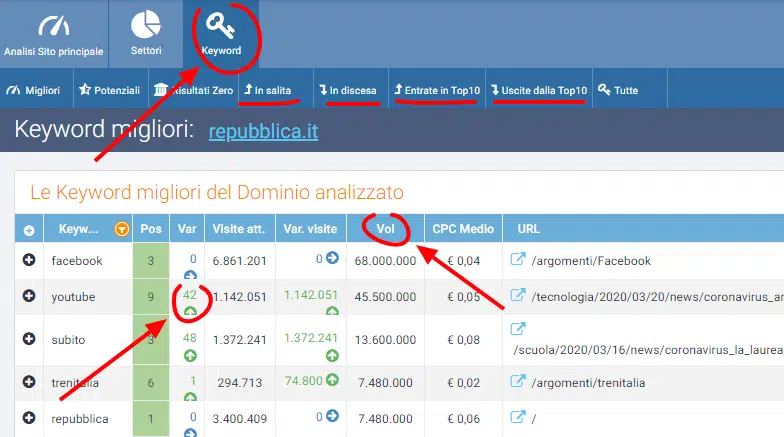
Task: Expand the facebook keyword row
Action: (x=29, y=260)
